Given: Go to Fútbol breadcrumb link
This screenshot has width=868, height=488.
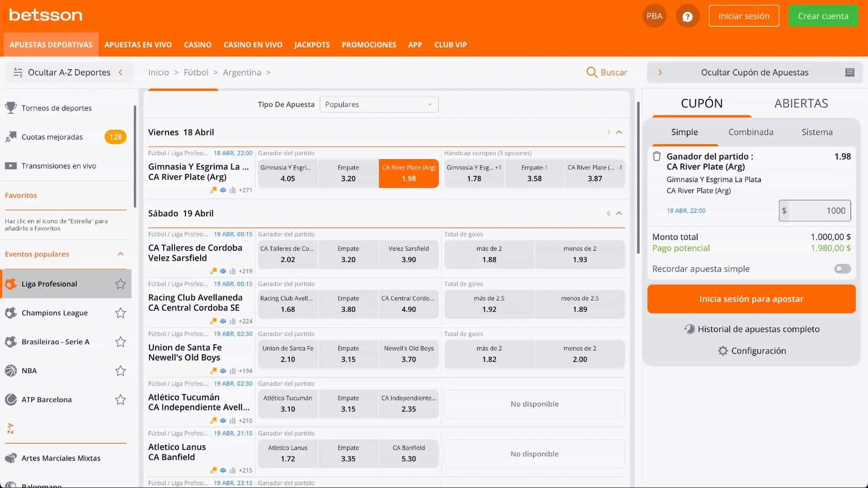Looking at the screenshot, I should pos(196,72).
